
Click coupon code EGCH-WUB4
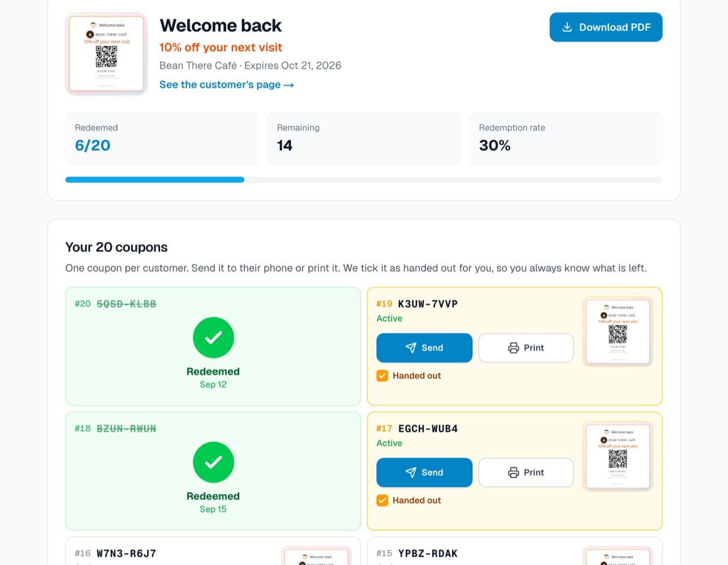click(x=428, y=429)
